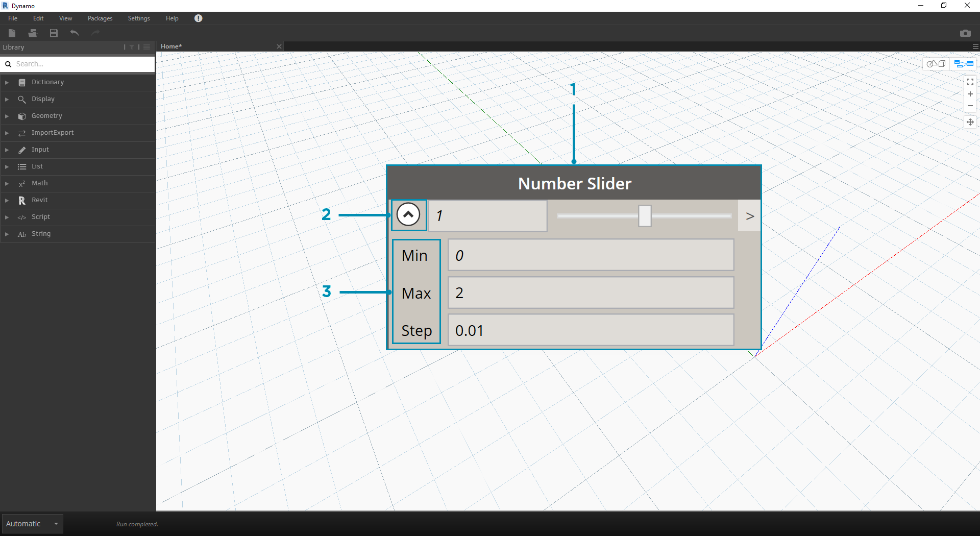Click the Open file toolbar icon
The height and width of the screenshot is (536, 980).
pos(33,33)
